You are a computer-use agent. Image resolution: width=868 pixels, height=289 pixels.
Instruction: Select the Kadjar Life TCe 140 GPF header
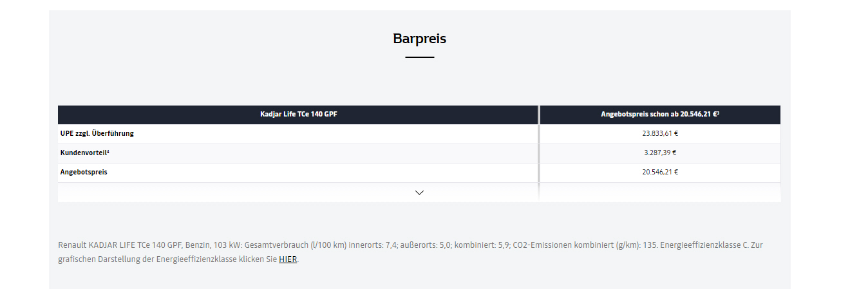click(x=298, y=115)
